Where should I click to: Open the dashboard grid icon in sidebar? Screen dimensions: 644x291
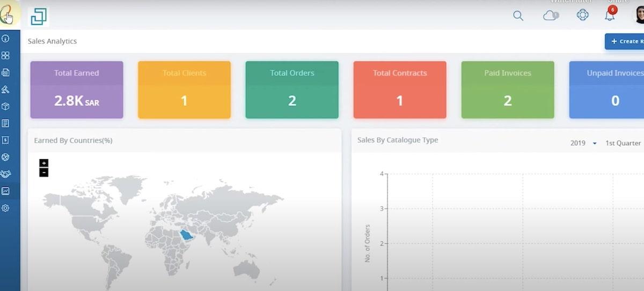[6, 55]
